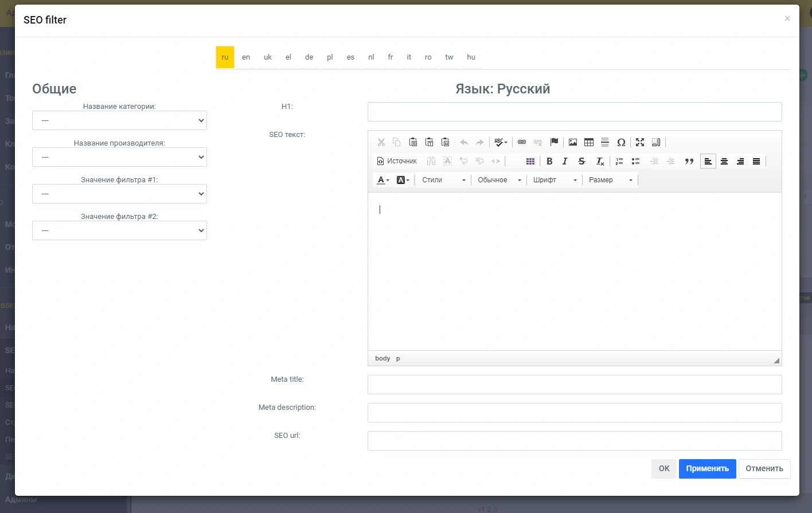Maximize the editor with the fullscreen icon

[x=640, y=142]
